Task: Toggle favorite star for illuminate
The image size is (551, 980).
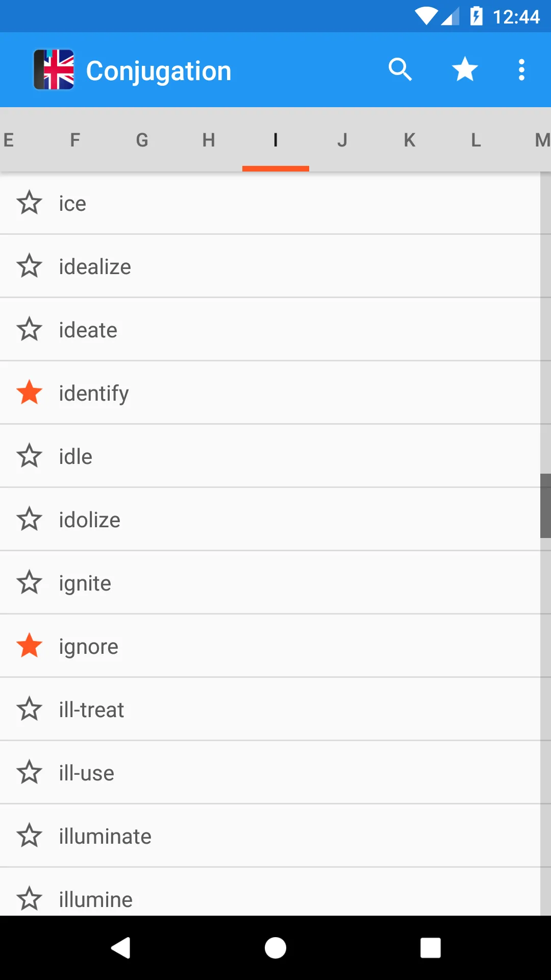Action: [29, 836]
